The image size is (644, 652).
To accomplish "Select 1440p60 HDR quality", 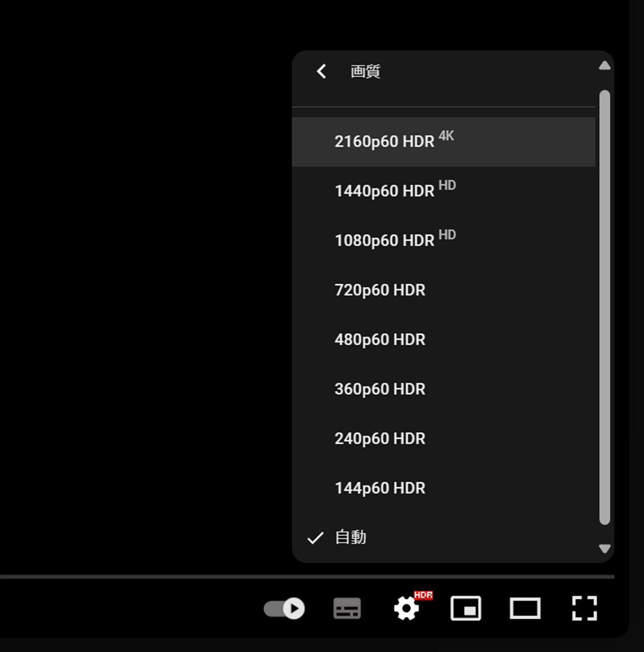I will click(443, 191).
